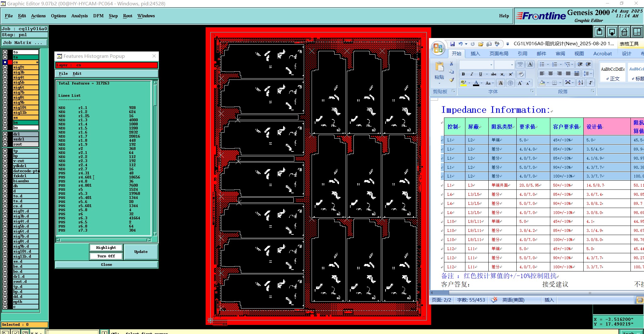Justify paragraph text
The height and width of the screenshot is (334, 644).
point(568,74)
